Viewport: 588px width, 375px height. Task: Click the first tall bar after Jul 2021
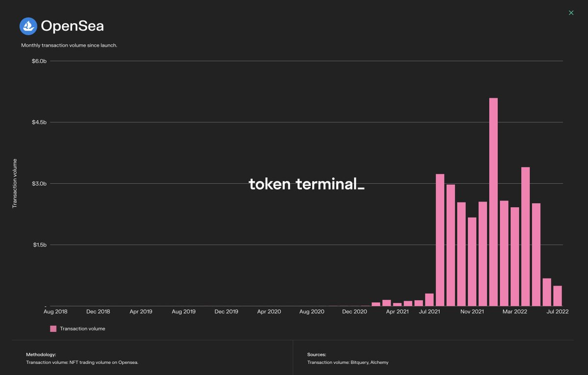coord(440,240)
